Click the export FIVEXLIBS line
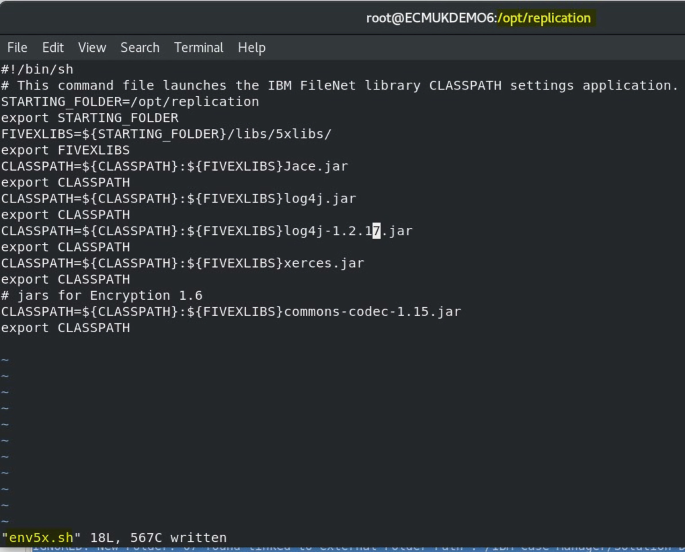This screenshot has width=685, height=552. pyautogui.click(x=65, y=150)
